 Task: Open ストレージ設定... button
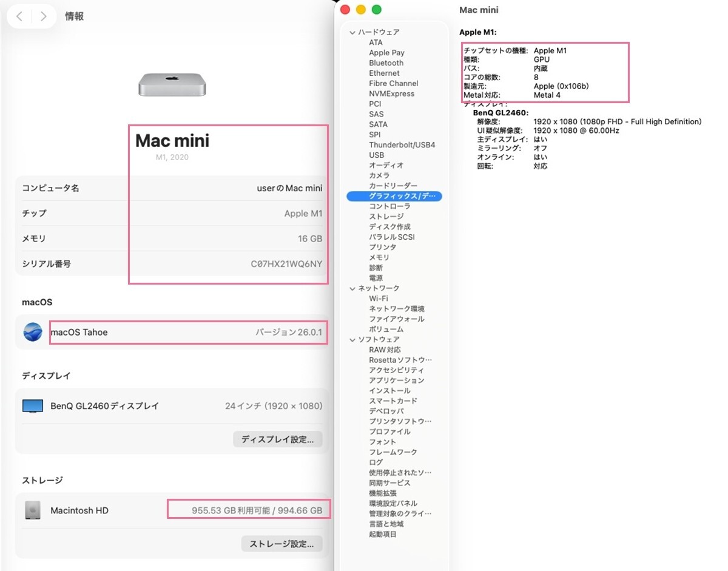pos(281,544)
